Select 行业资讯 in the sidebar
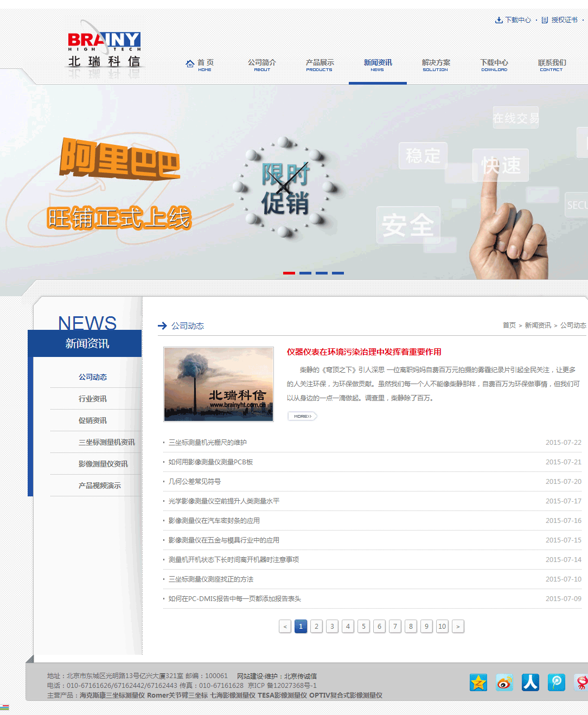 (93, 399)
